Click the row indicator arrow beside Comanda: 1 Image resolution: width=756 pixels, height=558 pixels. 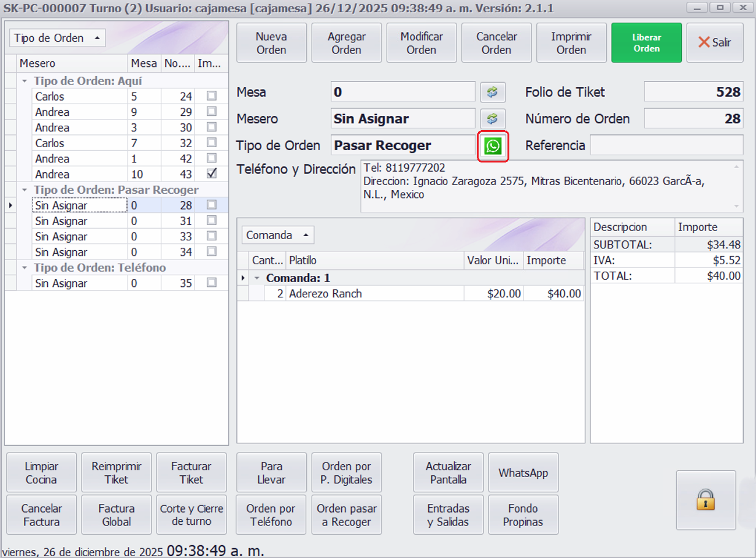click(x=243, y=278)
